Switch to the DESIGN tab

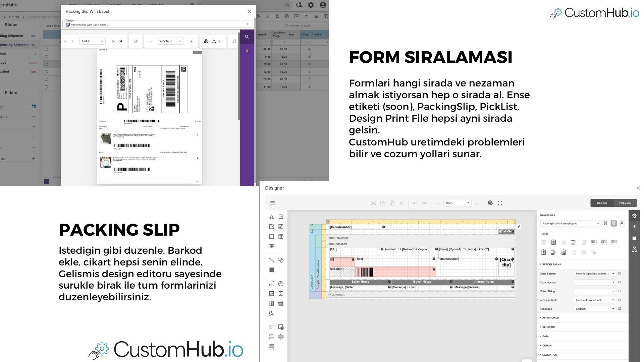602,203
